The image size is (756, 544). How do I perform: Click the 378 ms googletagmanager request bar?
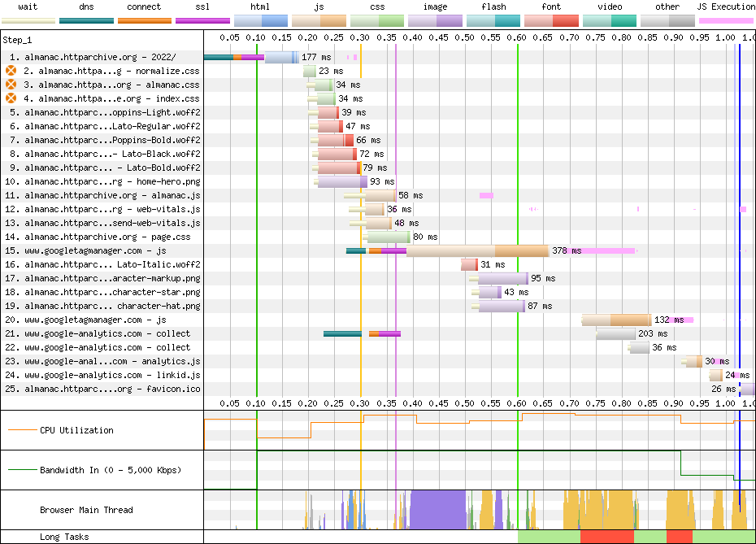coord(477,250)
